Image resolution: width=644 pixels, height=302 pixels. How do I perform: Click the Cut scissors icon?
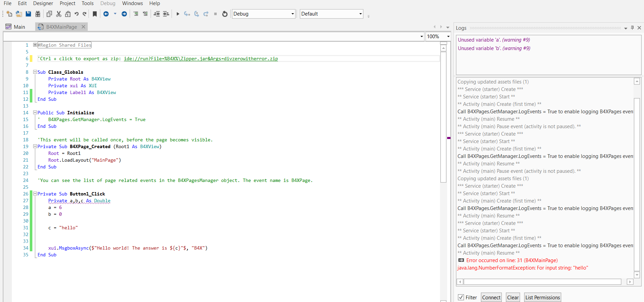(x=59, y=14)
